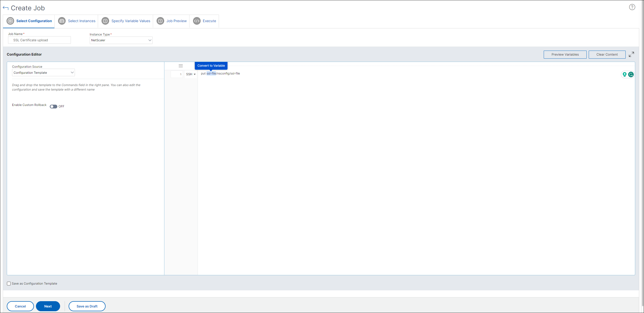Viewport: 644px width, 313px height.
Task: Click the Preview Variables button
Action: [565, 55]
